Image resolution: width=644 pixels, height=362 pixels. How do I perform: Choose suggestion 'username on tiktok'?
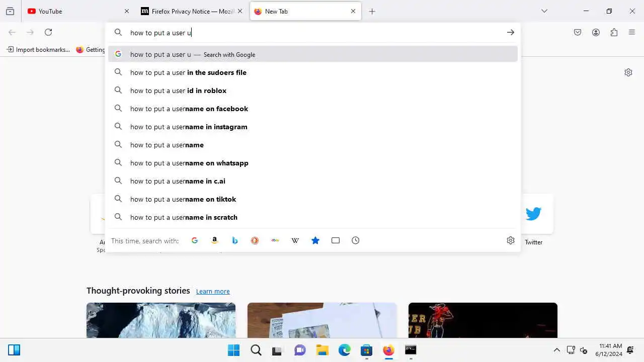tap(313, 199)
